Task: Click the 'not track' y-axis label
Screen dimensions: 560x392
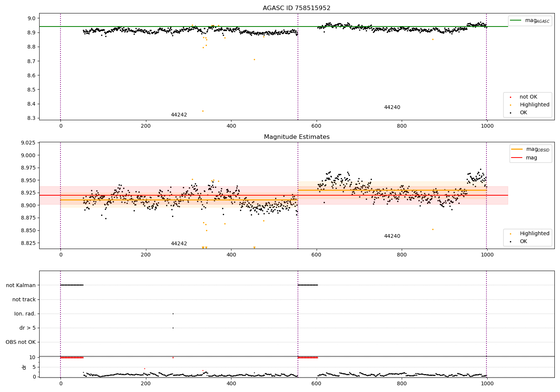Action: tap(24, 299)
